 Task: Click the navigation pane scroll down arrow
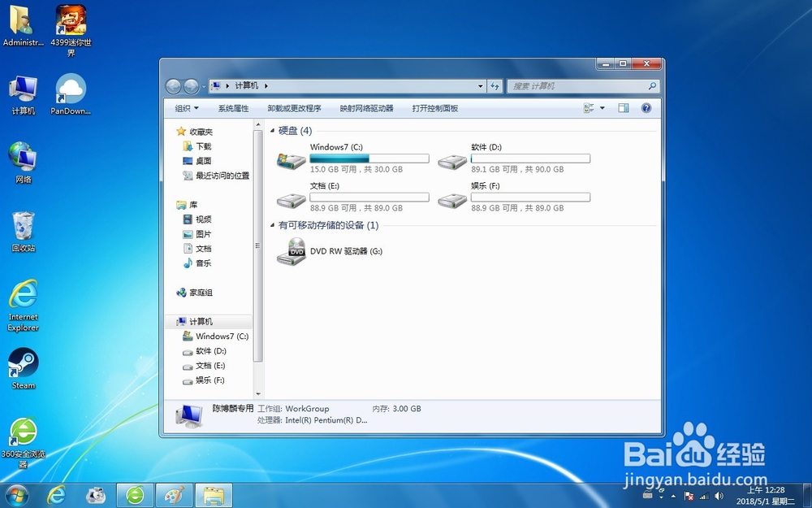(258, 394)
